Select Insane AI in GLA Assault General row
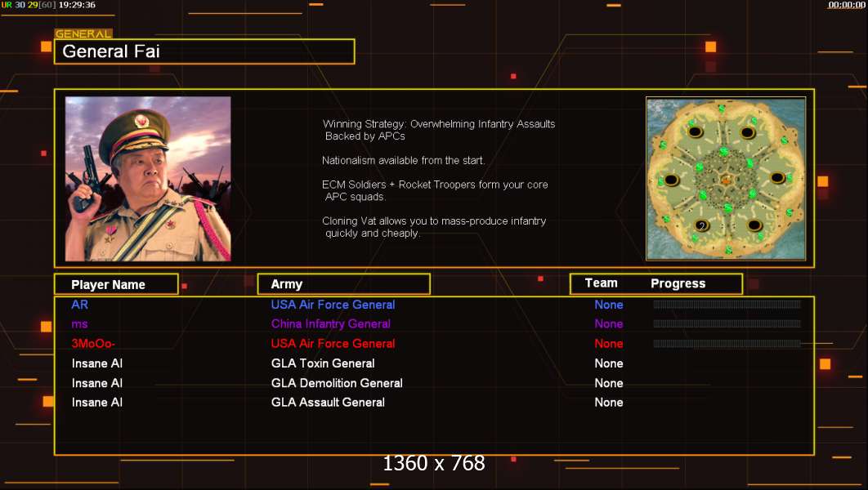 [97, 402]
